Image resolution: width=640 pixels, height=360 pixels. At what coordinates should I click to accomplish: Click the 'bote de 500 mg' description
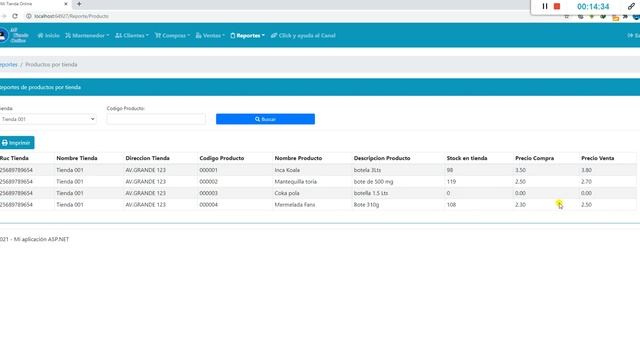pyautogui.click(x=373, y=182)
